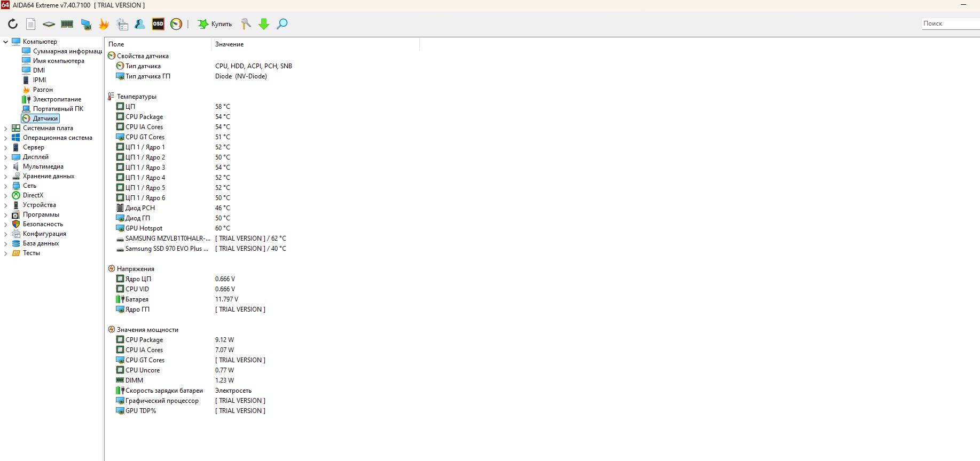The width and height of the screenshot is (980, 461).
Task: Click the Refresh arrow toolbar icon
Action: (x=13, y=24)
